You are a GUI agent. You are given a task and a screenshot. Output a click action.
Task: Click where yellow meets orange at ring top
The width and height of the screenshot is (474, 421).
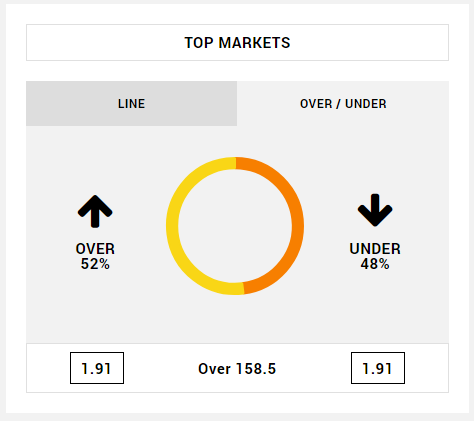236,163
